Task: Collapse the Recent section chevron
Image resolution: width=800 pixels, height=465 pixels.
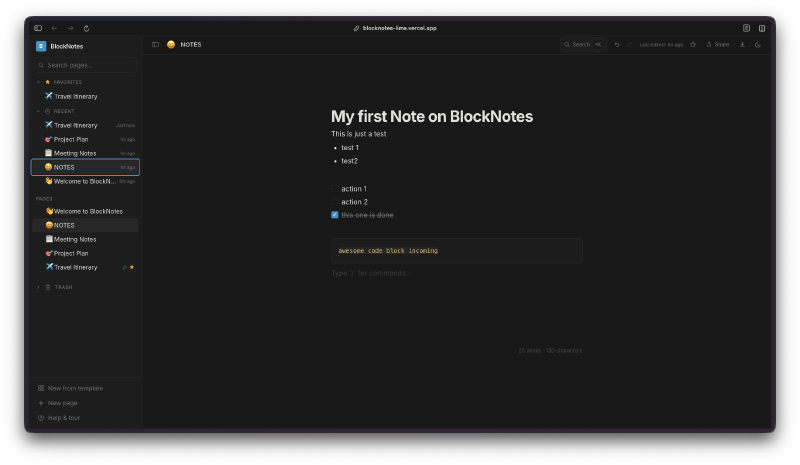Action: [x=38, y=111]
